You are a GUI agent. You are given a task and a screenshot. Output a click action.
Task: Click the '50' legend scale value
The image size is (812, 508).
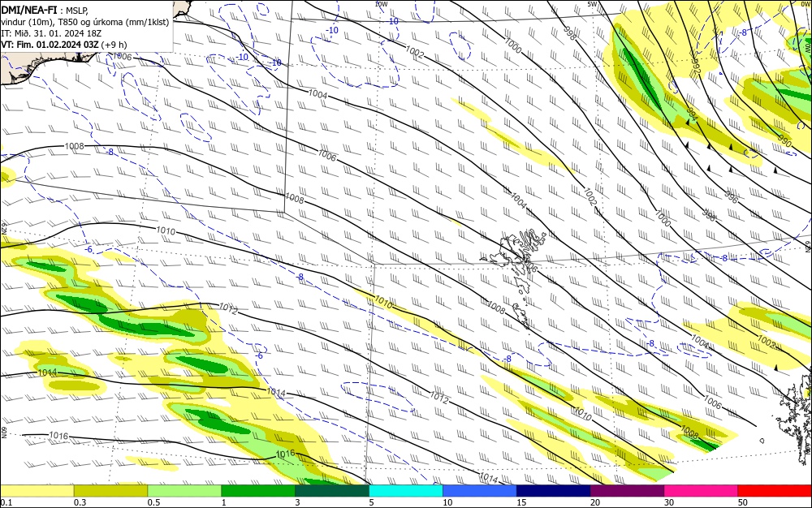point(743,502)
